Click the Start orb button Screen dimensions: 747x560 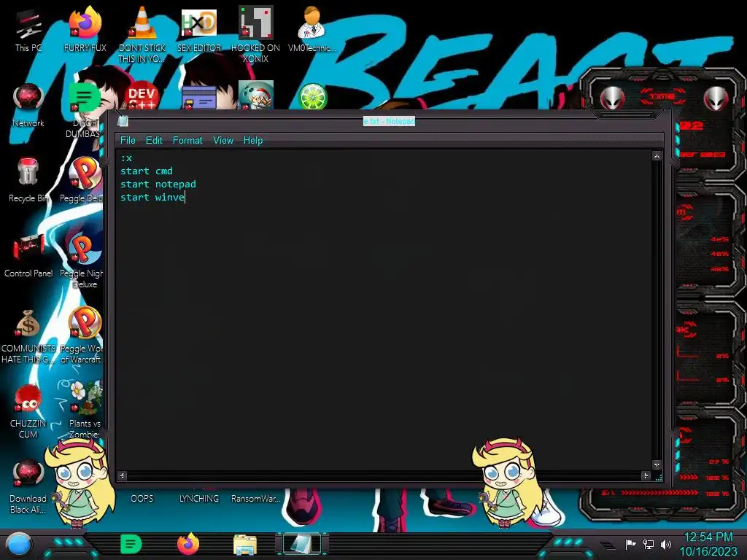pos(19,545)
